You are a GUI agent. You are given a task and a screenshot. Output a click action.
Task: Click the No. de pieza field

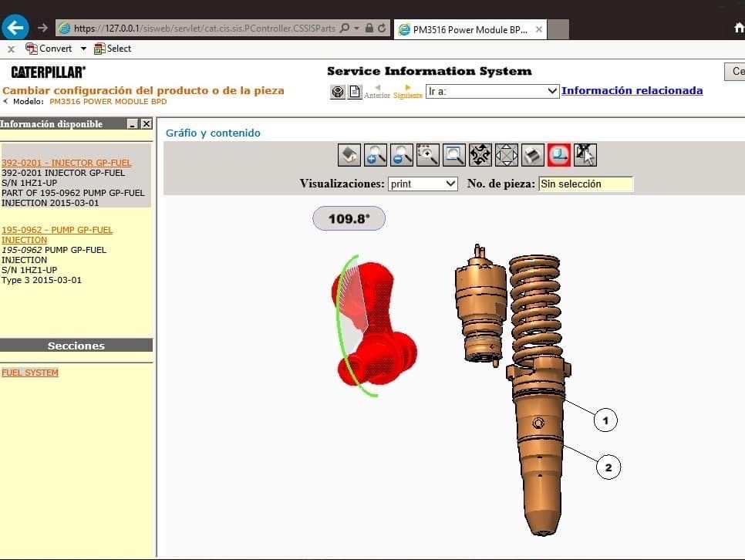coord(586,184)
